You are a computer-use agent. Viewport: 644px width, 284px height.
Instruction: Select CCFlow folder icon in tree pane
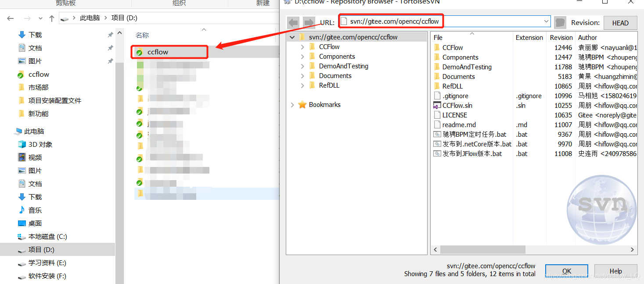click(x=312, y=47)
